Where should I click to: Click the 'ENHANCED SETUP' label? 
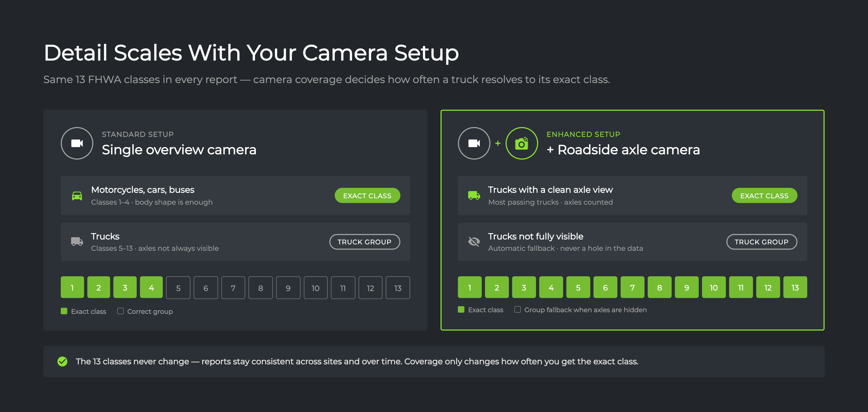pyautogui.click(x=583, y=134)
